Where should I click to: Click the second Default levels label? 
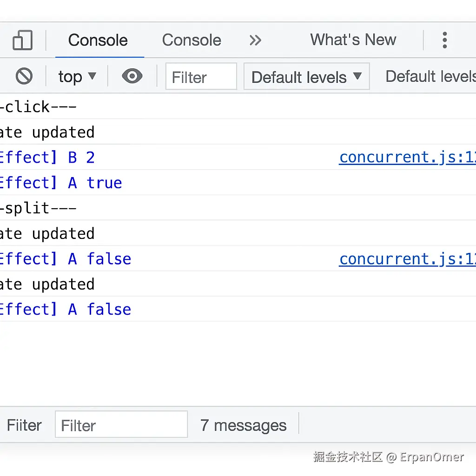pos(430,77)
